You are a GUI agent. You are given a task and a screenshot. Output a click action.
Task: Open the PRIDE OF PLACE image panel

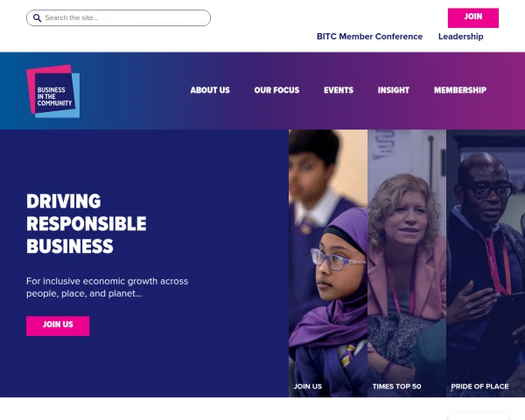[486, 263]
